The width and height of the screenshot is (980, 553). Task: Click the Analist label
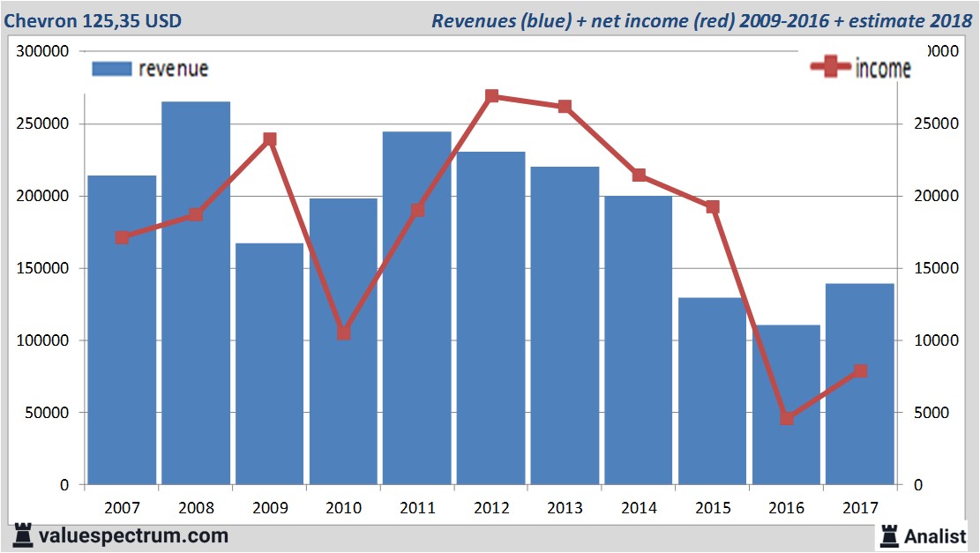pos(935,536)
